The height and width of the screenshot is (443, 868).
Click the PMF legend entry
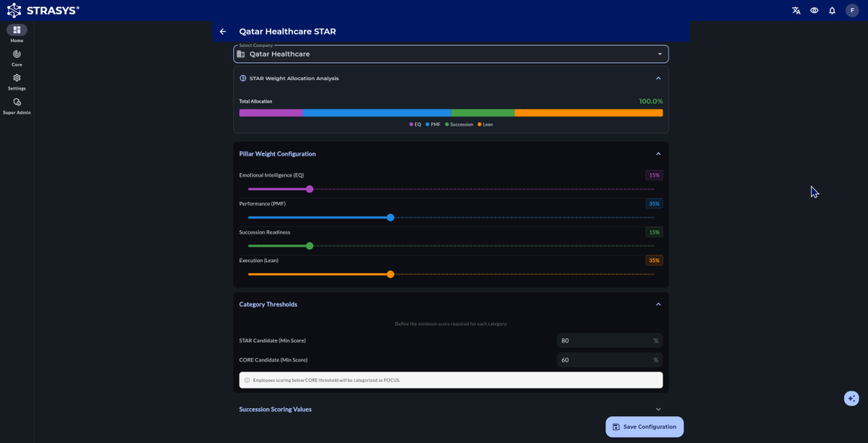(433, 125)
